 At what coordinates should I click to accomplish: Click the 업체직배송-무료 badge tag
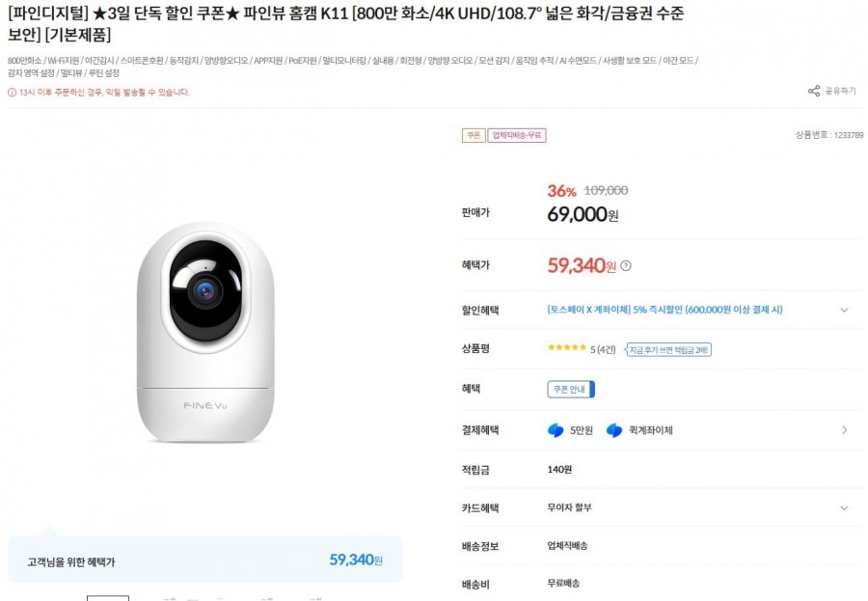click(517, 136)
